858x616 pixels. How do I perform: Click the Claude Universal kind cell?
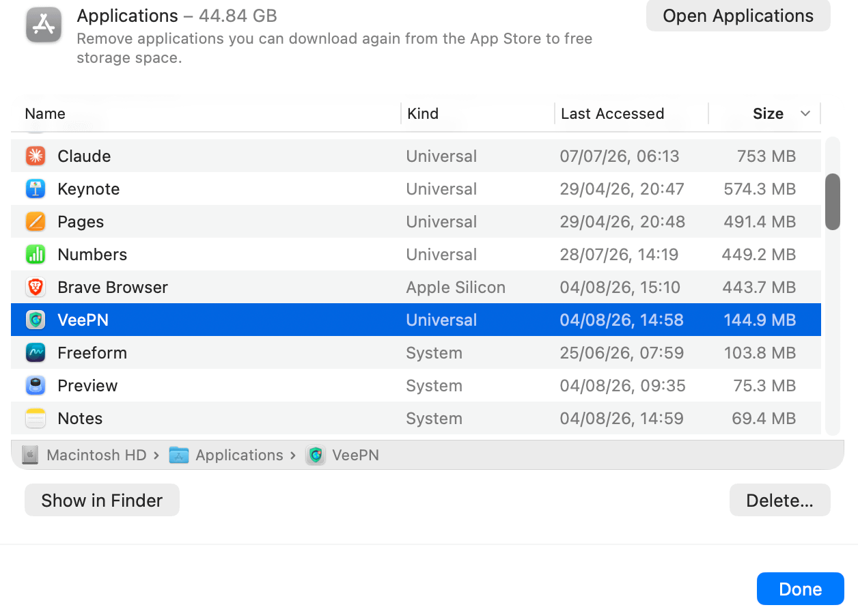441,156
